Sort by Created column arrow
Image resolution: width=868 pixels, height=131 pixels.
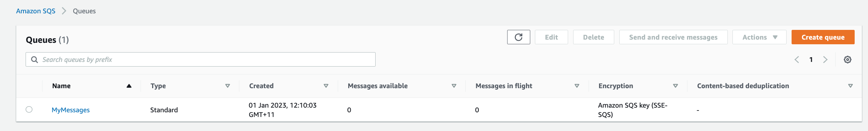click(326, 86)
